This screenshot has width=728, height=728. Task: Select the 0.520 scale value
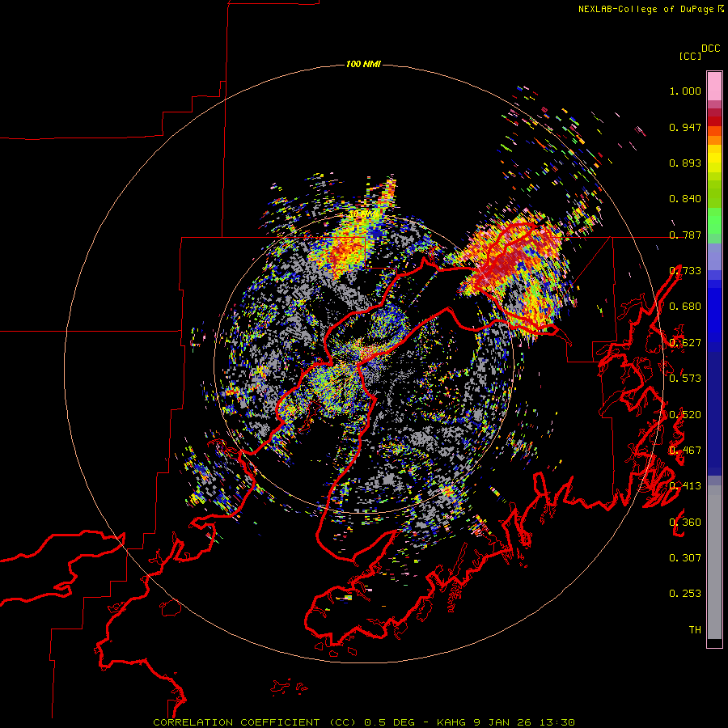pyautogui.click(x=685, y=415)
